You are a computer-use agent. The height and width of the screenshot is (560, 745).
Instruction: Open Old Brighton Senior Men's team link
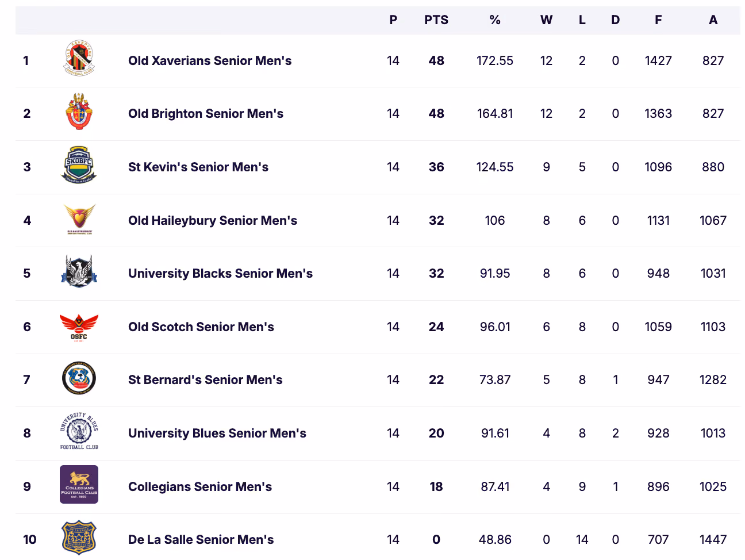point(206,113)
